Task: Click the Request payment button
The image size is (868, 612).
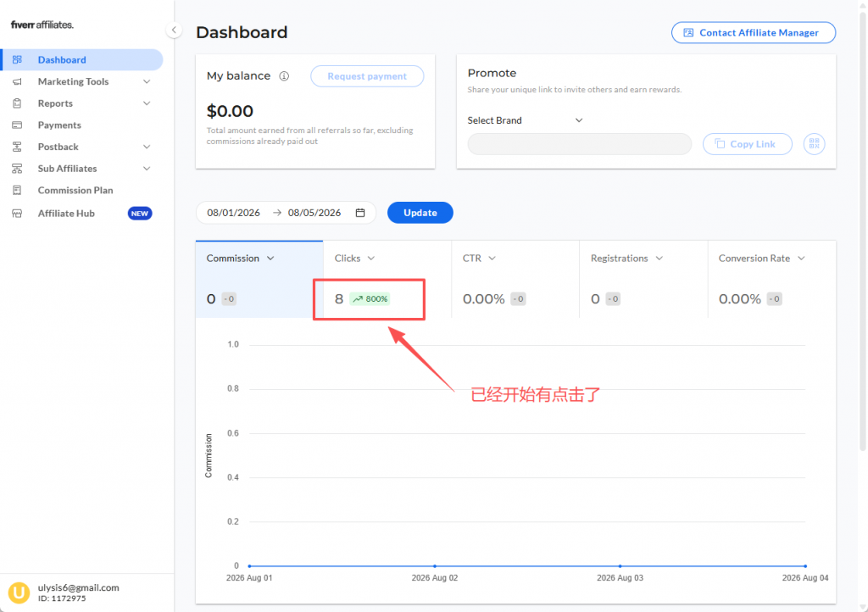Action: (367, 76)
